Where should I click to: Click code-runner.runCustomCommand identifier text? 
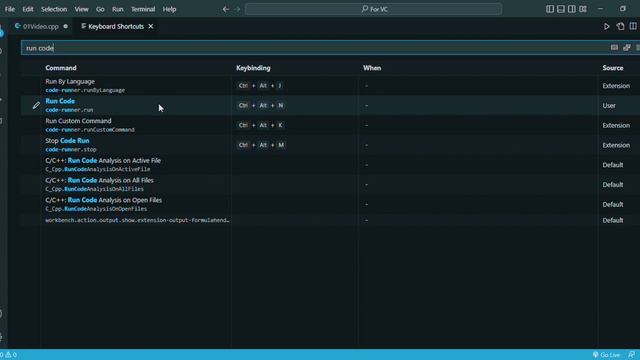pyautogui.click(x=90, y=130)
